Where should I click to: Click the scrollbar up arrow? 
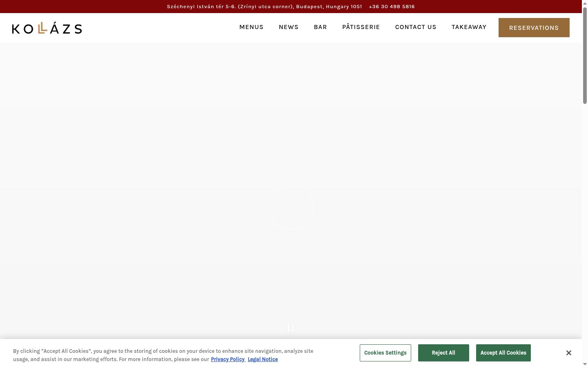(x=585, y=3)
